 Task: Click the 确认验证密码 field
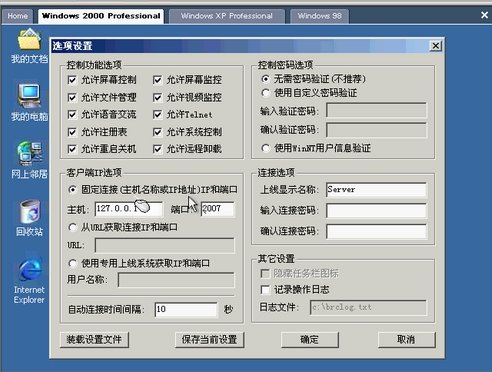click(x=376, y=130)
